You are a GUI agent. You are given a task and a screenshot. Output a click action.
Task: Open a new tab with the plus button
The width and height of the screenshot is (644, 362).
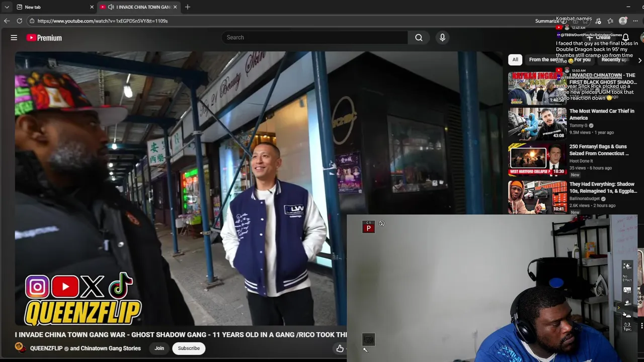(187, 7)
